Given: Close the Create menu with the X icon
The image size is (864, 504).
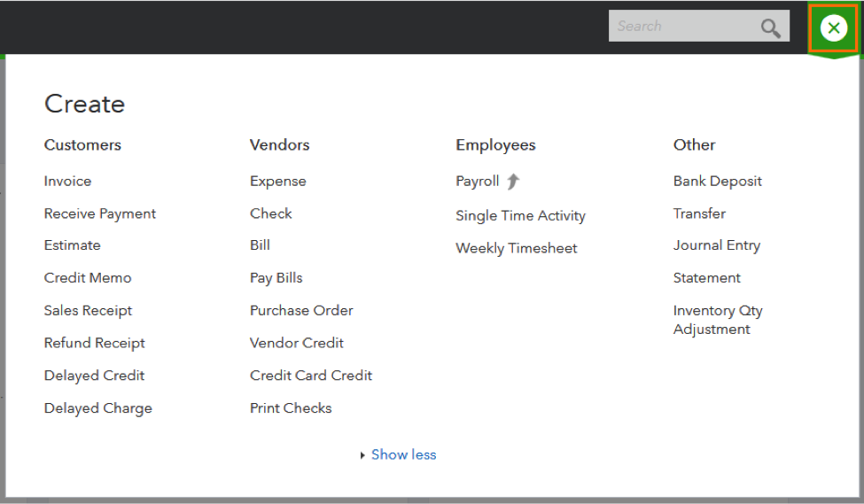Looking at the screenshot, I should [833, 27].
